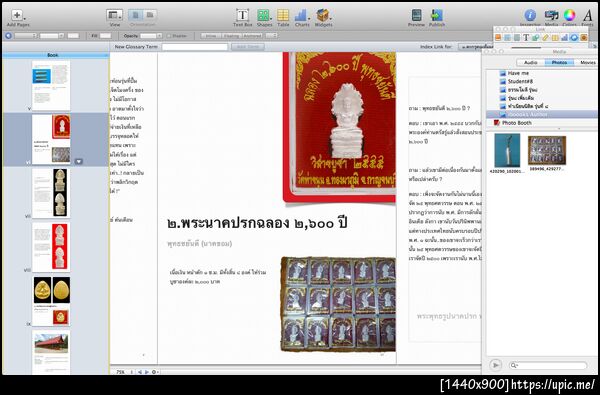Select the Graphic inspector icon
The width and height of the screenshot is (600, 395).
(536, 38)
